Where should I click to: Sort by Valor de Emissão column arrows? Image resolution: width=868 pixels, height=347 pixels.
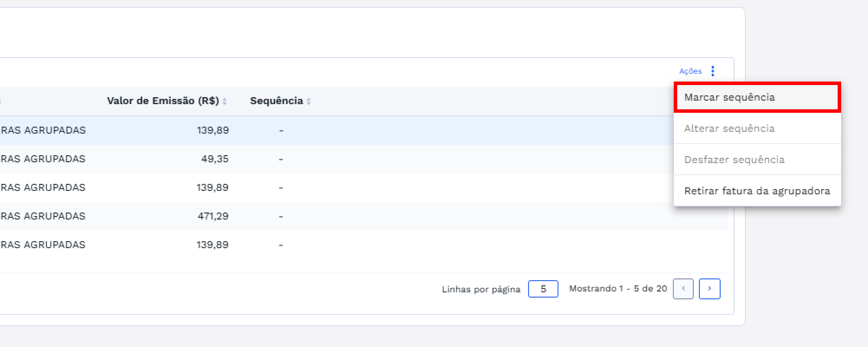click(x=225, y=101)
